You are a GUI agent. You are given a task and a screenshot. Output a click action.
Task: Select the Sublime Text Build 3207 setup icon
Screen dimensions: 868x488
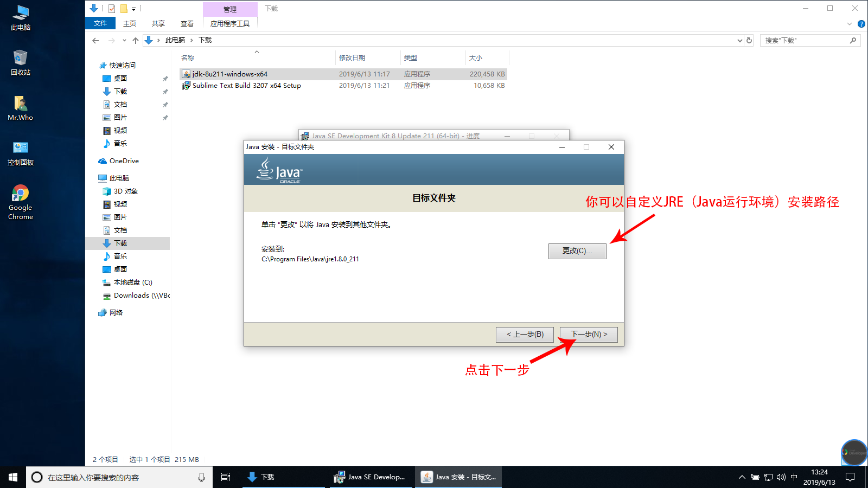coord(186,85)
